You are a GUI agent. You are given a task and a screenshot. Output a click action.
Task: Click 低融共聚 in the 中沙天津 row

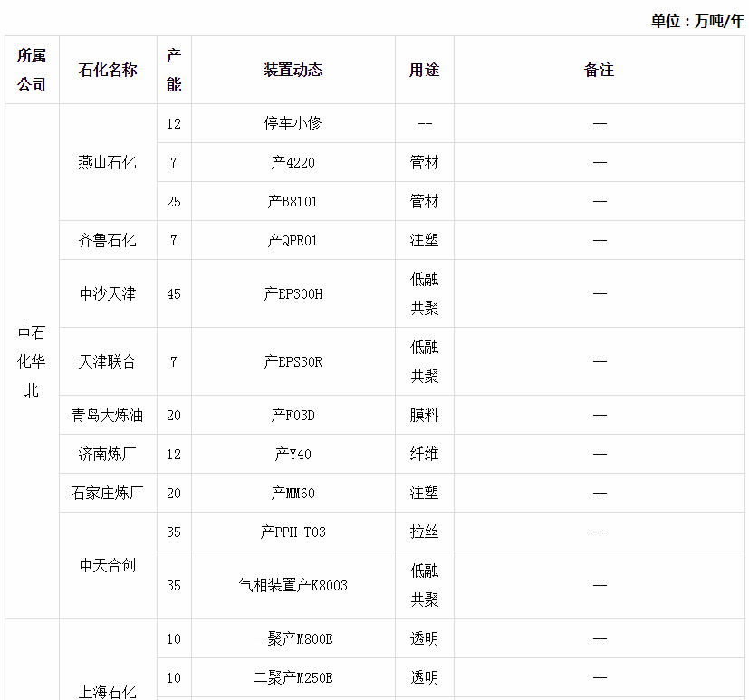pyautogui.click(x=424, y=293)
